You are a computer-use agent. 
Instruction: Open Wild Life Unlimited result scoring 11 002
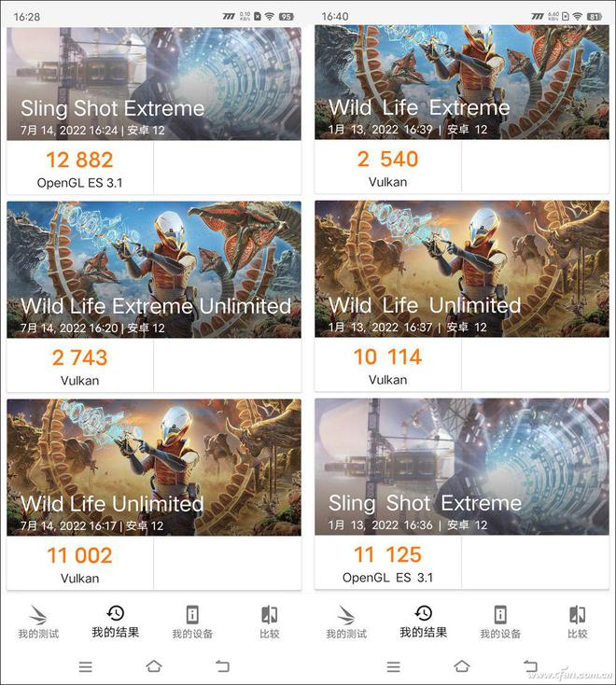(154, 495)
